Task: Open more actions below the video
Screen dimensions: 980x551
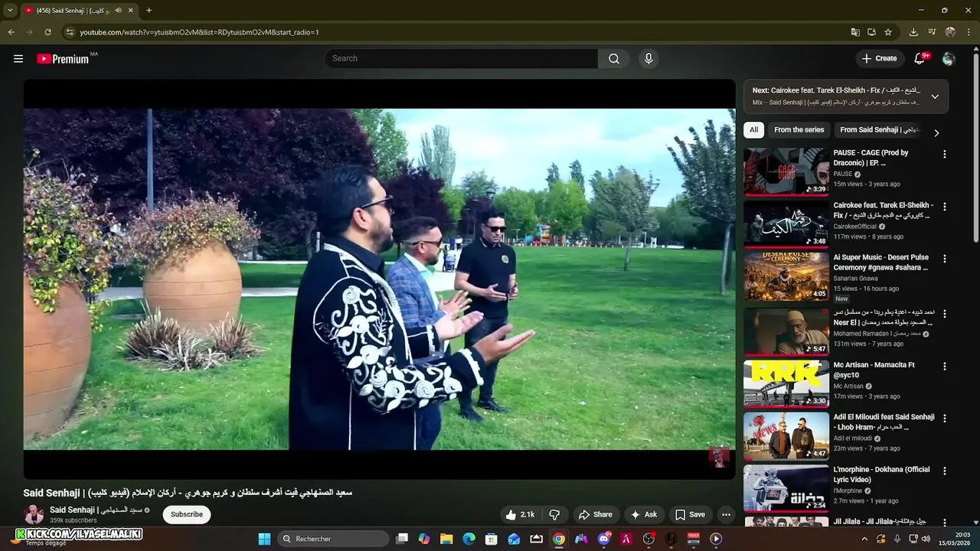Action: 726,515
